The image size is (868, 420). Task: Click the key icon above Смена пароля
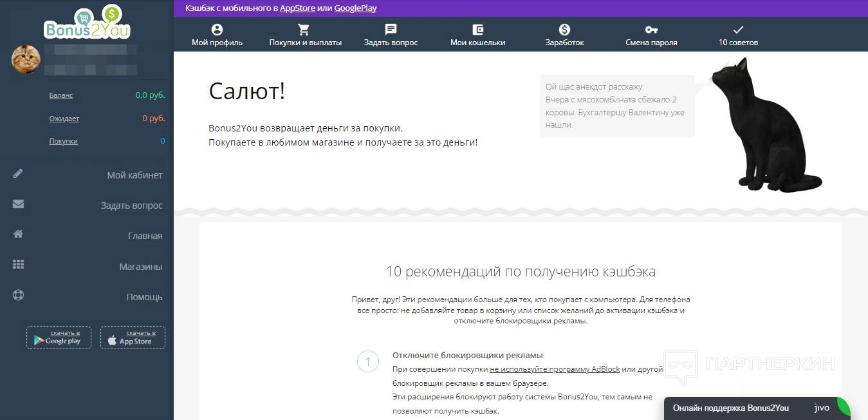tap(651, 30)
